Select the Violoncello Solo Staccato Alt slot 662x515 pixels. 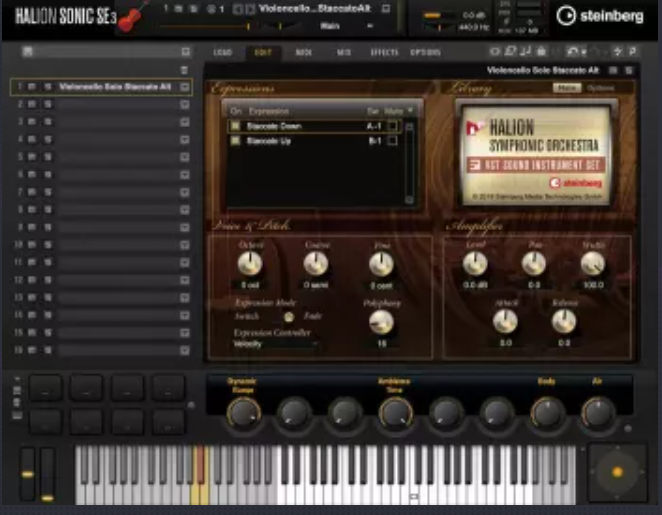pyautogui.click(x=113, y=87)
